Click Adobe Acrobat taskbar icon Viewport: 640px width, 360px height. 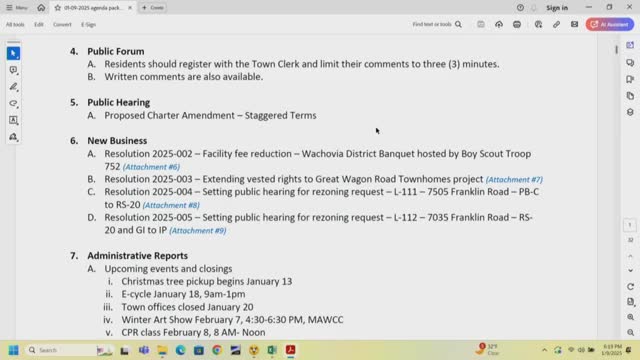tap(291, 350)
